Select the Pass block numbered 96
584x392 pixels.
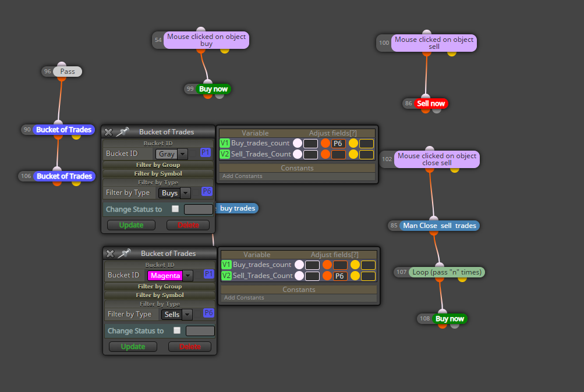(68, 72)
